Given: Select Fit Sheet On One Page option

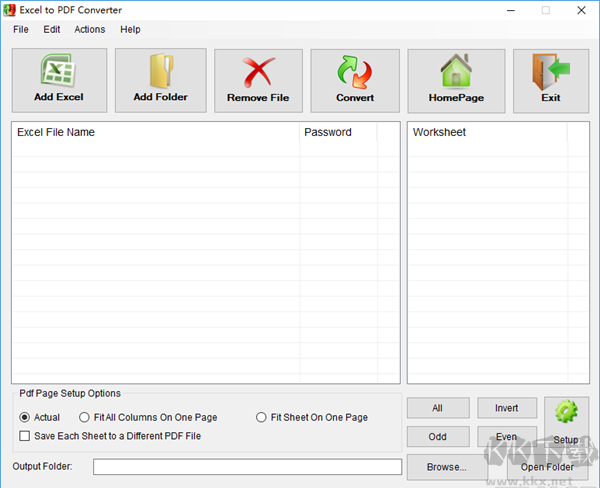Looking at the screenshot, I should pos(262,417).
